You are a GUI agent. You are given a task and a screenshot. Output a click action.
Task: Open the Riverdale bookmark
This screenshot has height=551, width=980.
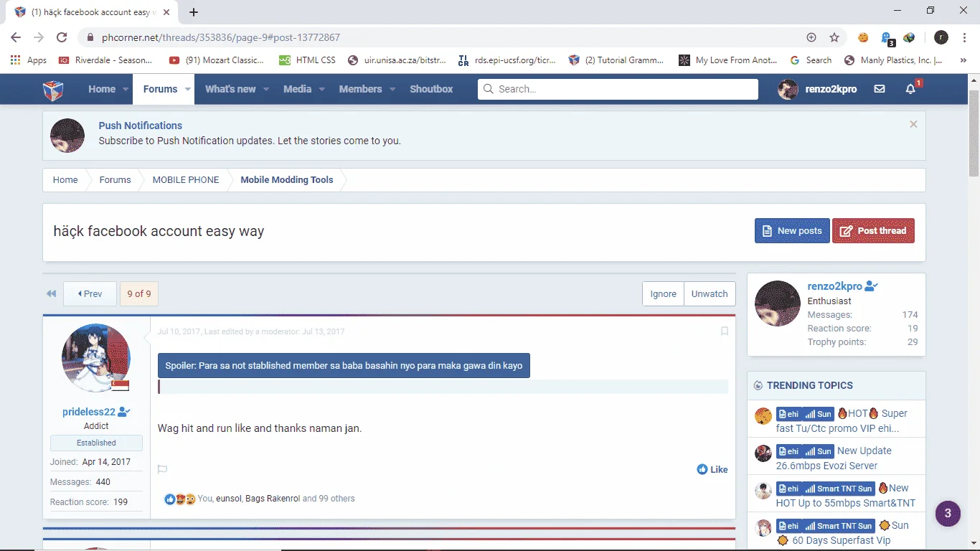point(105,60)
